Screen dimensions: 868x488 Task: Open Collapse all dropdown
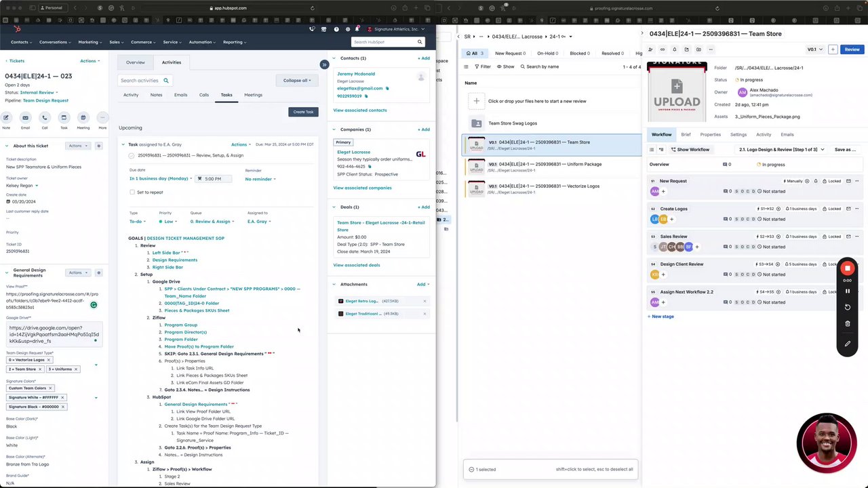click(x=297, y=80)
